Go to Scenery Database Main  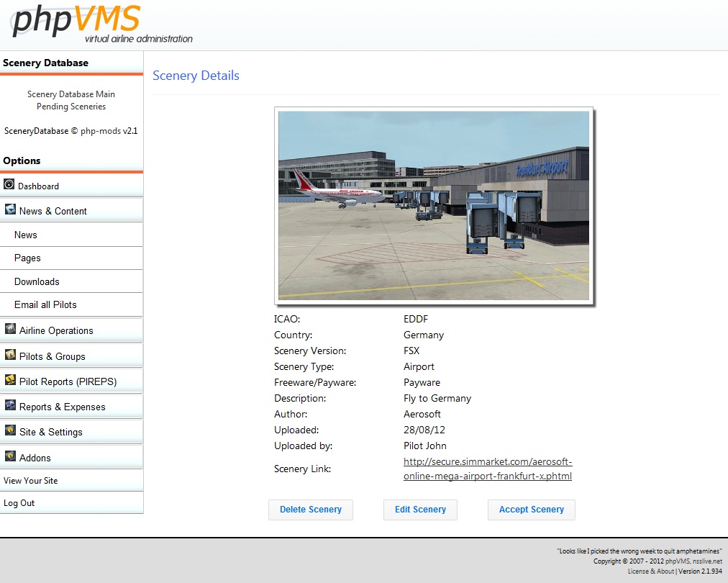click(71, 94)
